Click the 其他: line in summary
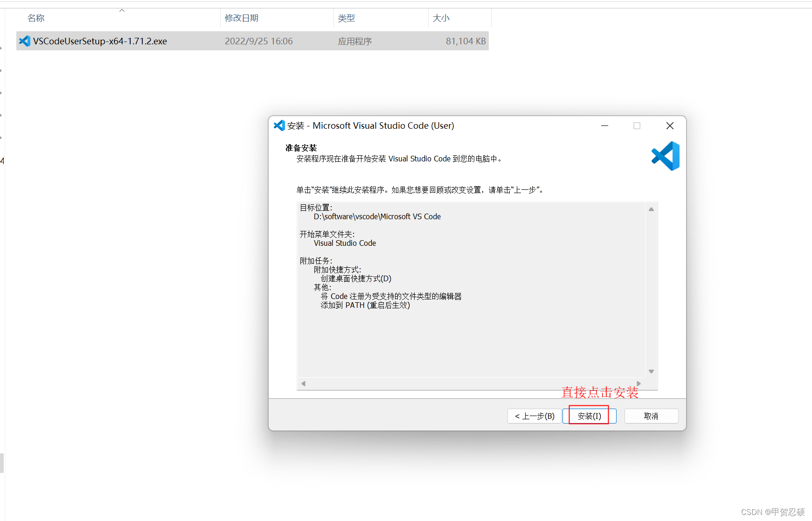 click(x=322, y=287)
